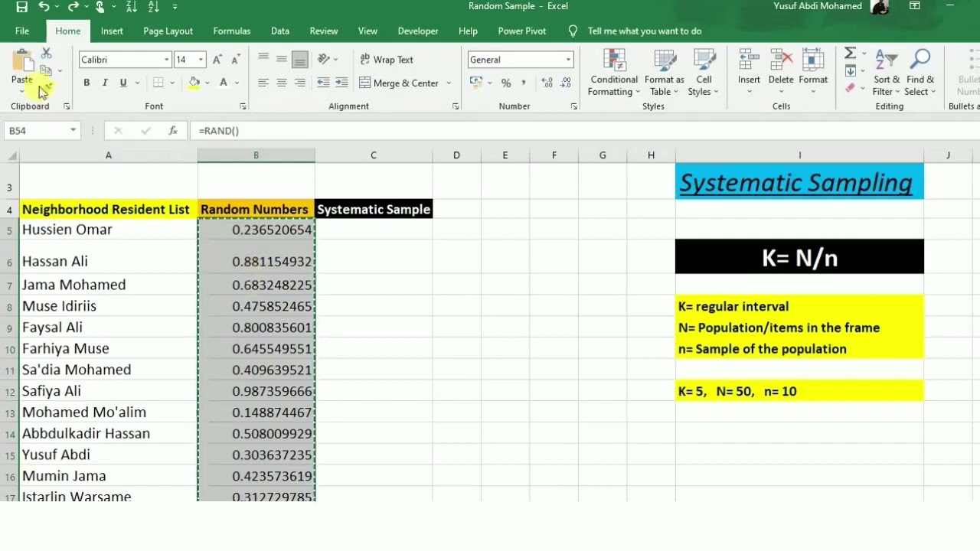Click the Borders icon
The width and height of the screenshot is (980, 551).
tap(158, 83)
